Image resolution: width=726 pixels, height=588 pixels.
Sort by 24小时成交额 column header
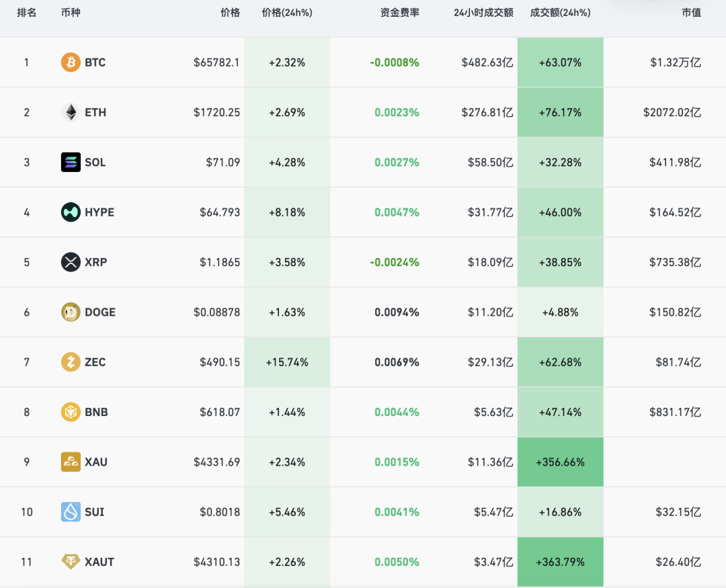click(x=483, y=13)
